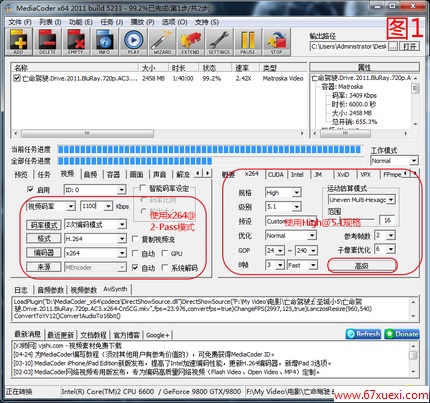The image size is (430, 403).
Task: Open the video ID: 0 dropdown
Action: (x=95, y=190)
